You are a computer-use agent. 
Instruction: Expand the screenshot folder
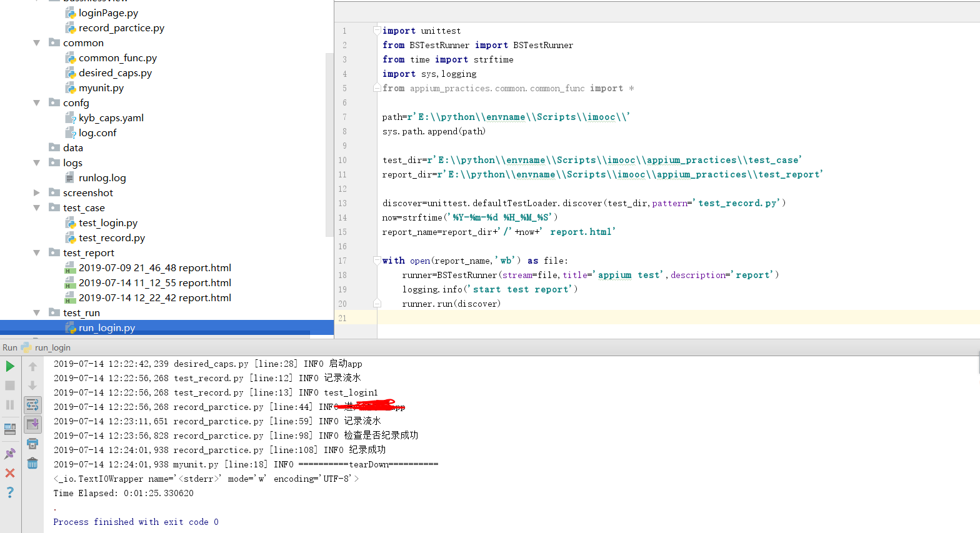[x=36, y=193]
